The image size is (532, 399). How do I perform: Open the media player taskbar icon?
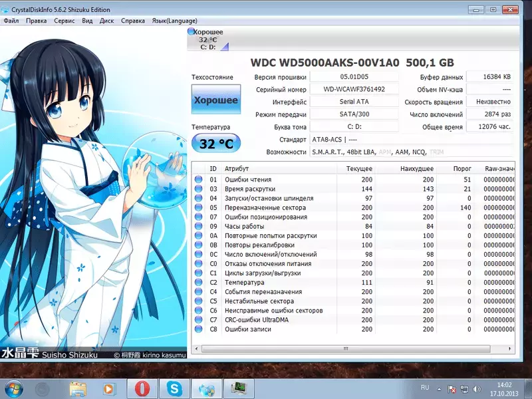click(110, 389)
